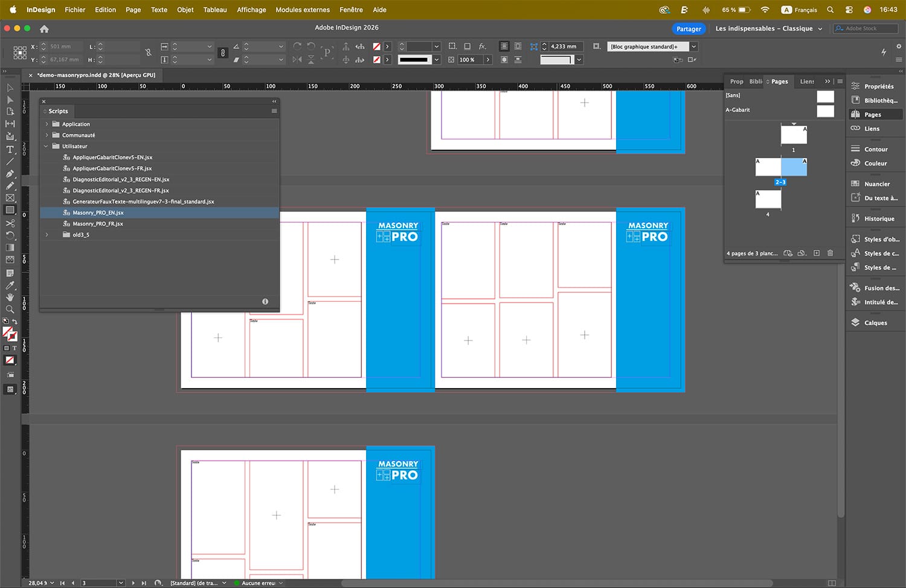Click the Calques layers panel icon
The image size is (906, 588).
point(855,322)
